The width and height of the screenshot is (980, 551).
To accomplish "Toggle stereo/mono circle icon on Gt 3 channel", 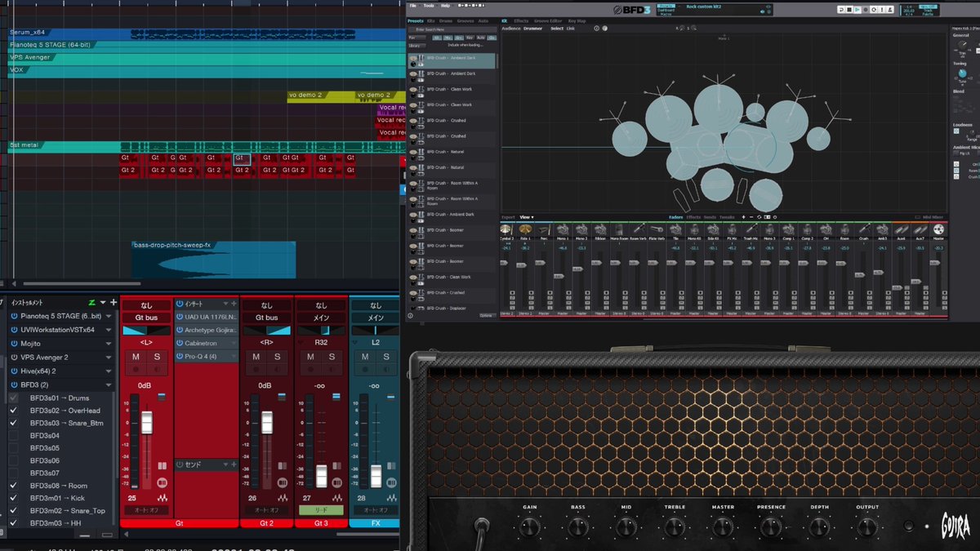I will tap(336, 482).
